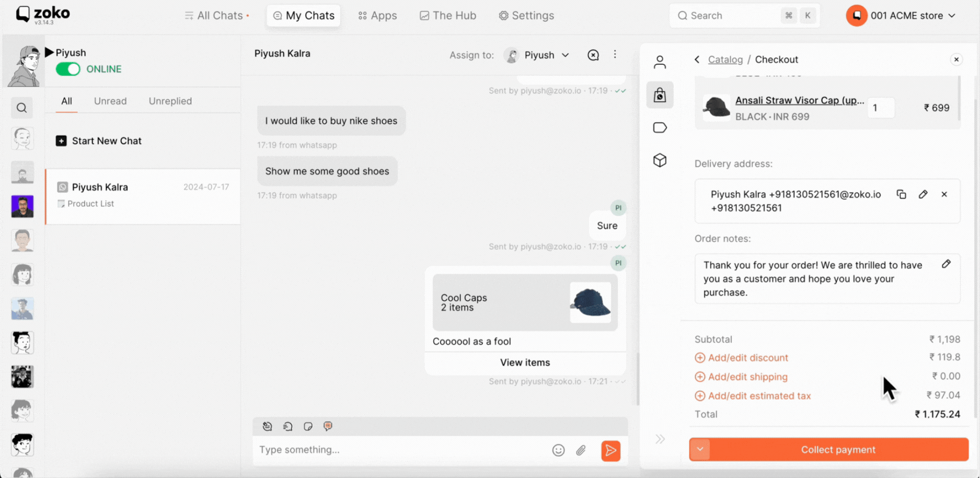The image size is (980, 478).
Task: Select the All chat filter tab
Action: tap(66, 101)
